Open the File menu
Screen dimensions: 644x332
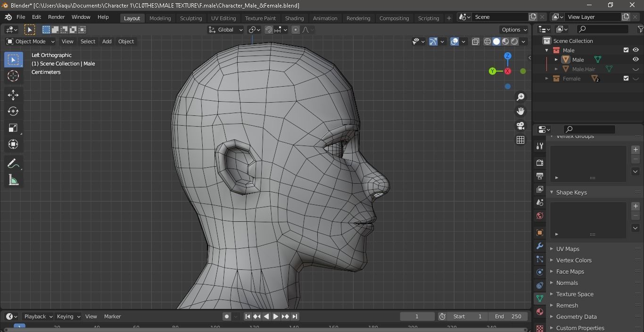point(21,17)
